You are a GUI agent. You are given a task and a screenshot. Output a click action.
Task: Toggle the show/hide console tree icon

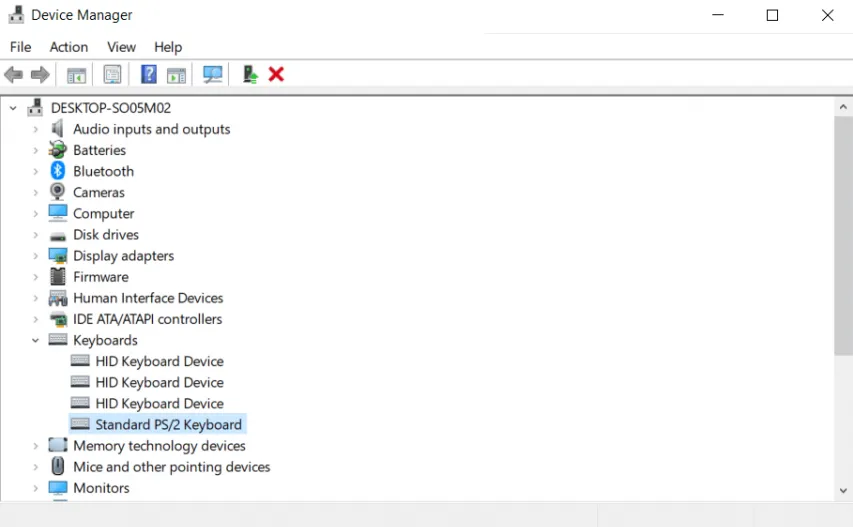pyautogui.click(x=76, y=75)
